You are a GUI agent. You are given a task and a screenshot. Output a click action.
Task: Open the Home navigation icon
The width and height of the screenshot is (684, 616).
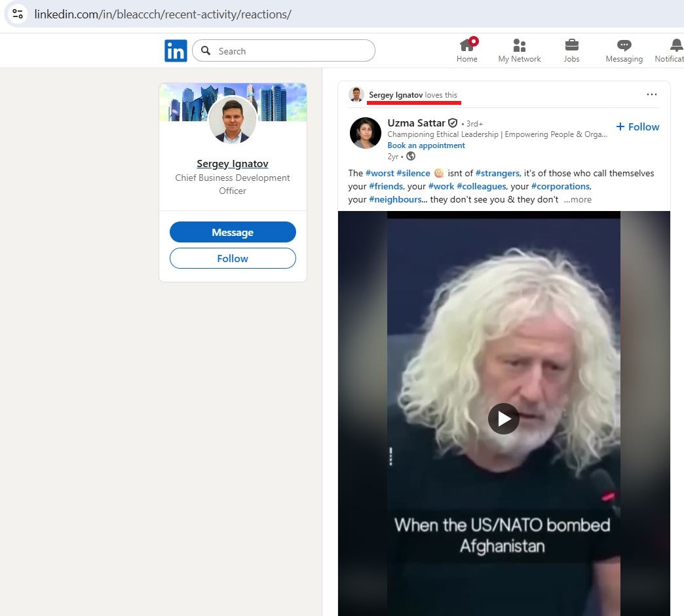[467, 45]
